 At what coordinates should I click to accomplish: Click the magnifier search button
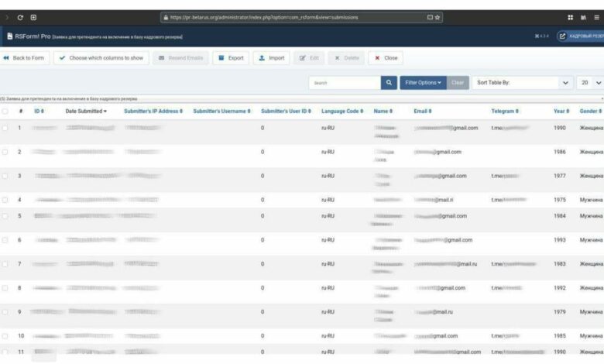(389, 82)
